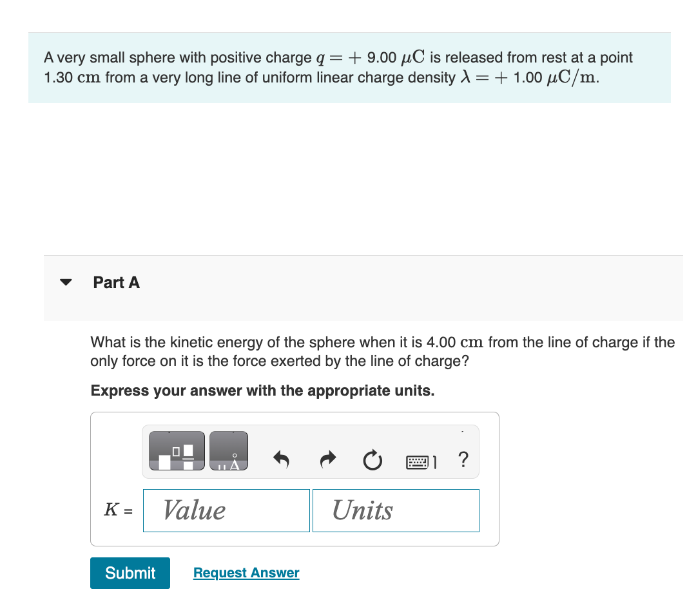
Task: Reset the answer field
Action: [373, 460]
